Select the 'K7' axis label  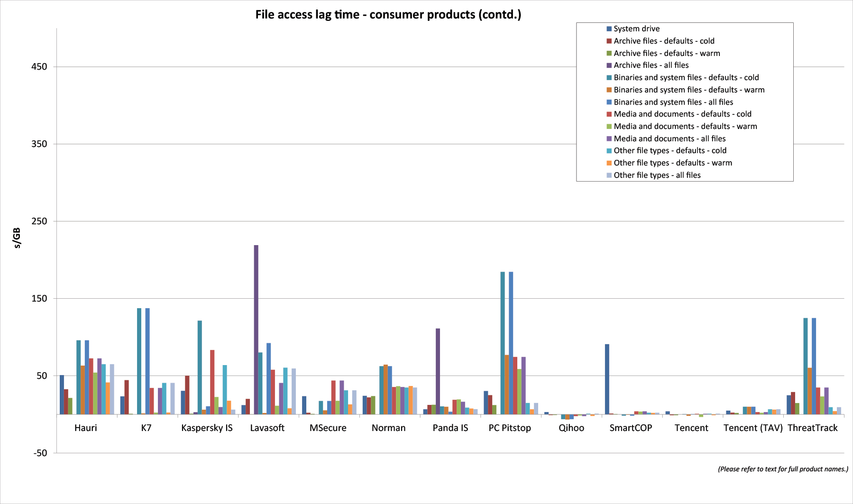[x=146, y=428]
